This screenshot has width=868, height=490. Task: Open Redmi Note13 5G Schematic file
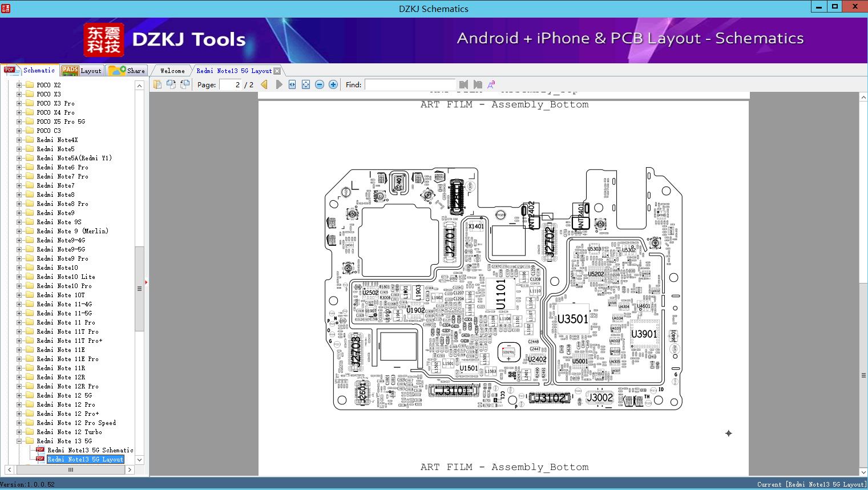click(90, 450)
